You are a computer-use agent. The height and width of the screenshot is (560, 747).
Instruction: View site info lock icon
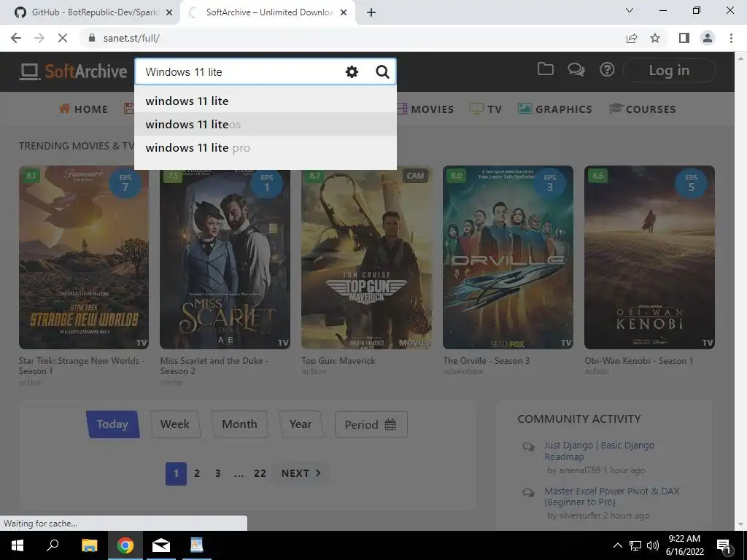93,38
